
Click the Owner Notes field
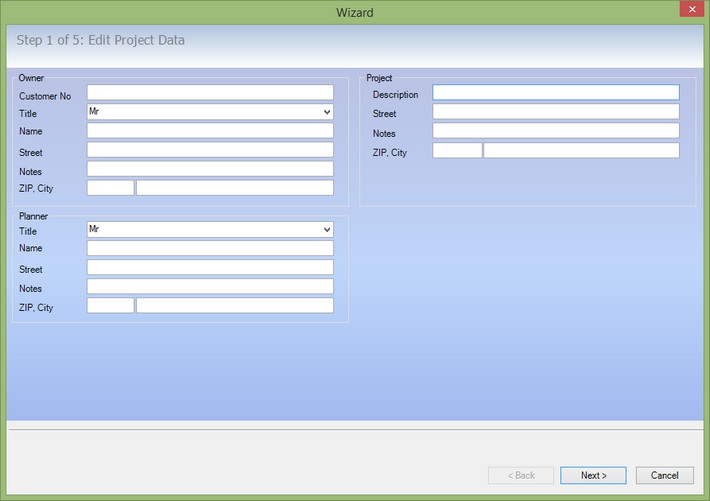point(210,169)
